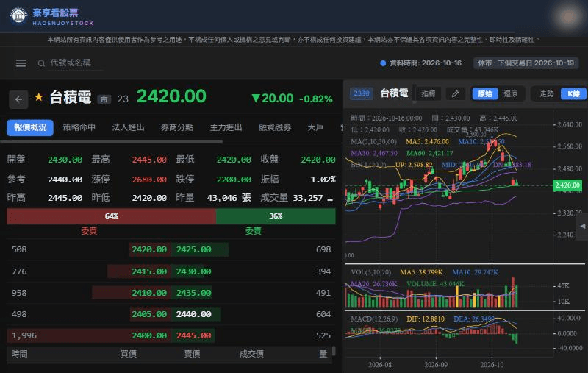Screen dimensions: 588x373
Task: Click the 2026-09 date axis label
Action: (x=436, y=365)
